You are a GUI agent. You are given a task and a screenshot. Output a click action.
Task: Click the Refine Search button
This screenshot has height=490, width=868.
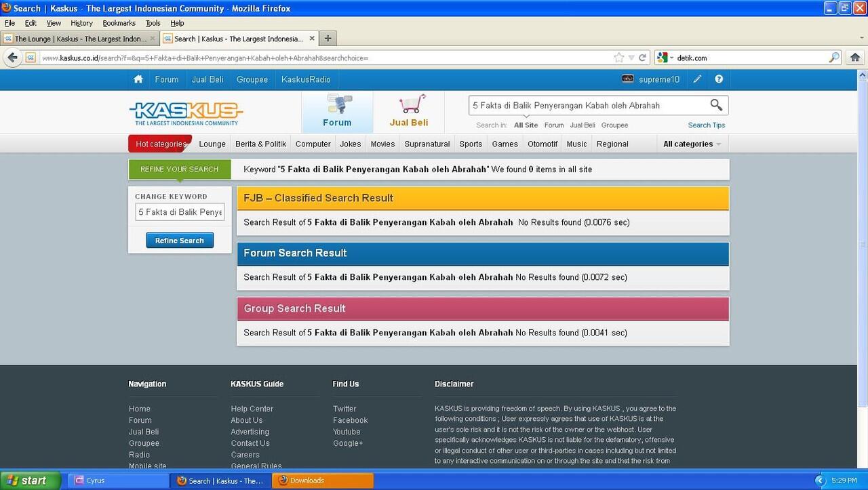point(180,241)
